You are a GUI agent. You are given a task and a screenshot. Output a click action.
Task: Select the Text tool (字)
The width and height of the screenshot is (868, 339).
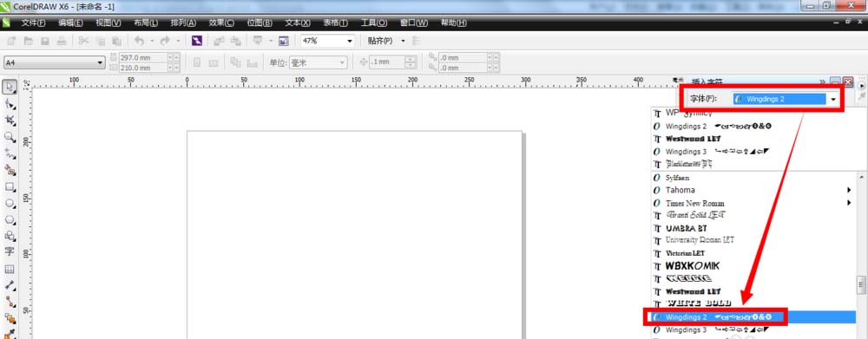[x=10, y=251]
